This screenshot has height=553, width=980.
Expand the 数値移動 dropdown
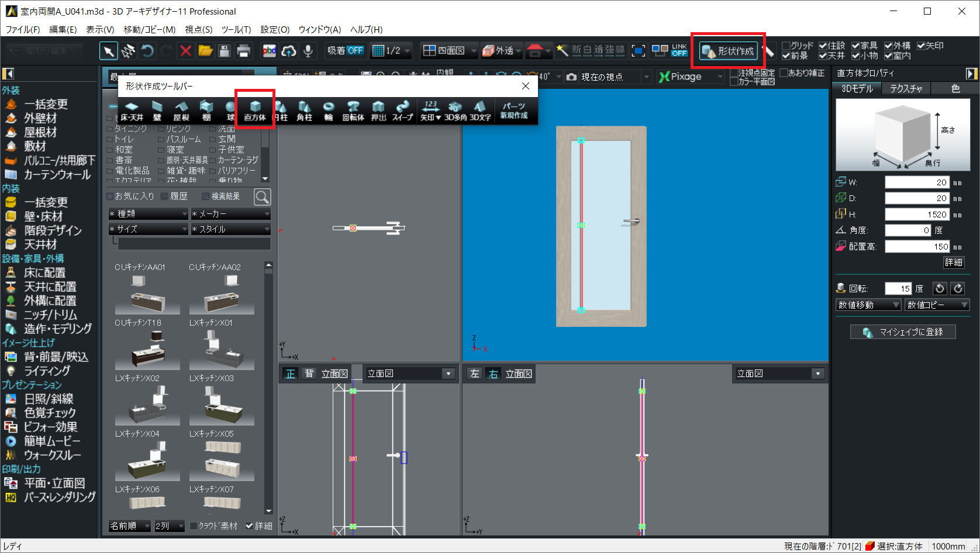pyautogui.click(x=868, y=305)
